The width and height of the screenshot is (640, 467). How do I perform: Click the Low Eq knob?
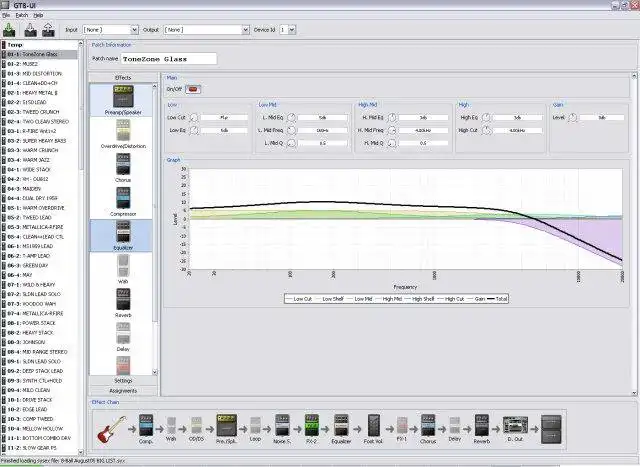(193, 130)
